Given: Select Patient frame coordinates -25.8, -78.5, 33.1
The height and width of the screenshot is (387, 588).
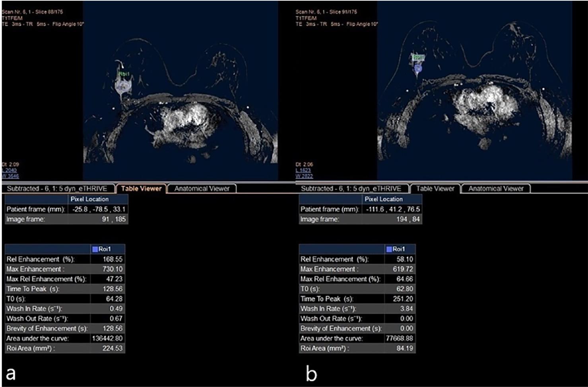Looking at the screenshot, I should [x=99, y=209].
